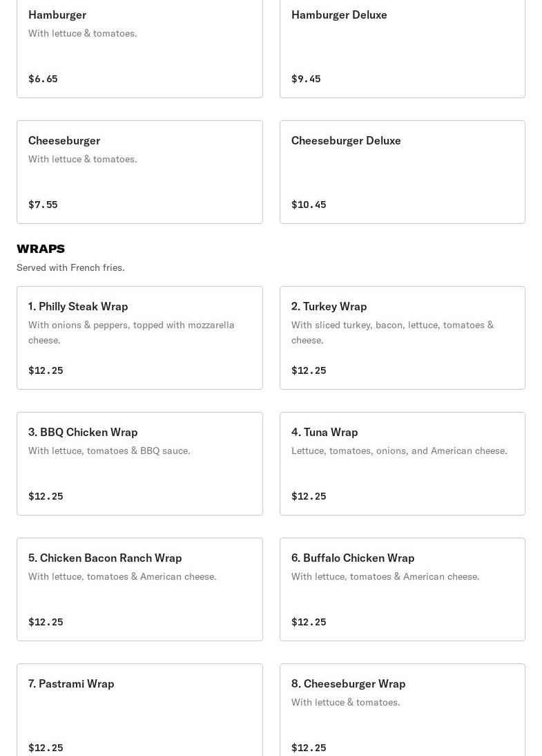Click the WRAPS section heading
Viewport: 542px width, 756px height.
(41, 249)
